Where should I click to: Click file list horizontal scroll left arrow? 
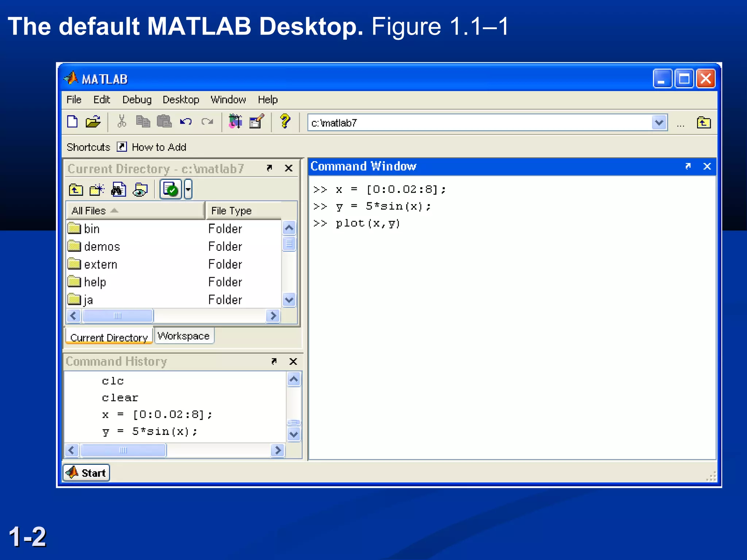[x=74, y=316]
